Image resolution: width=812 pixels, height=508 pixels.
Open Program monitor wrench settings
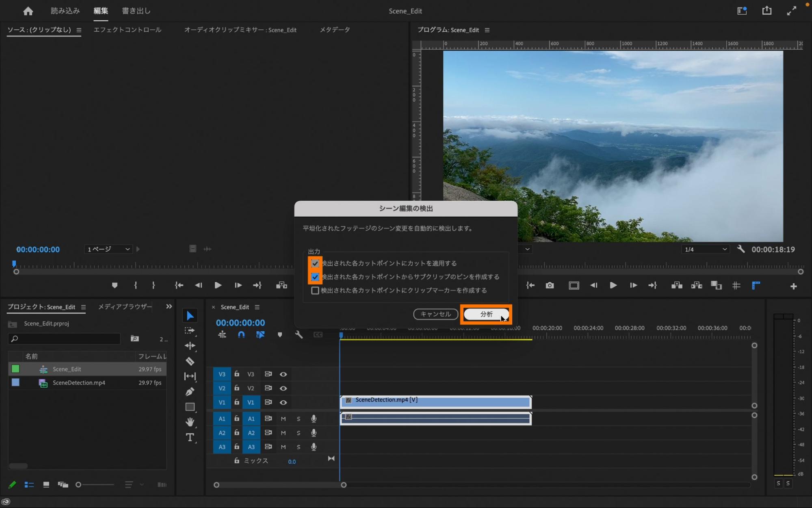(x=741, y=249)
